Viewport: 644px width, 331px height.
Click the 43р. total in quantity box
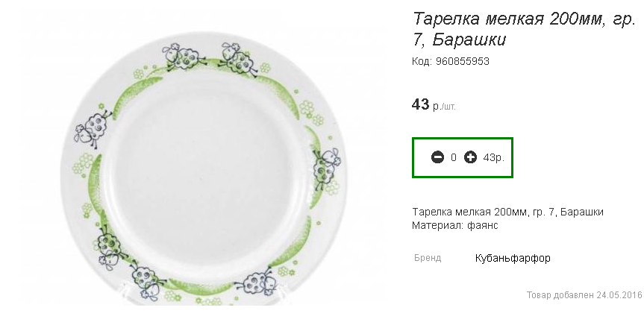(x=494, y=157)
